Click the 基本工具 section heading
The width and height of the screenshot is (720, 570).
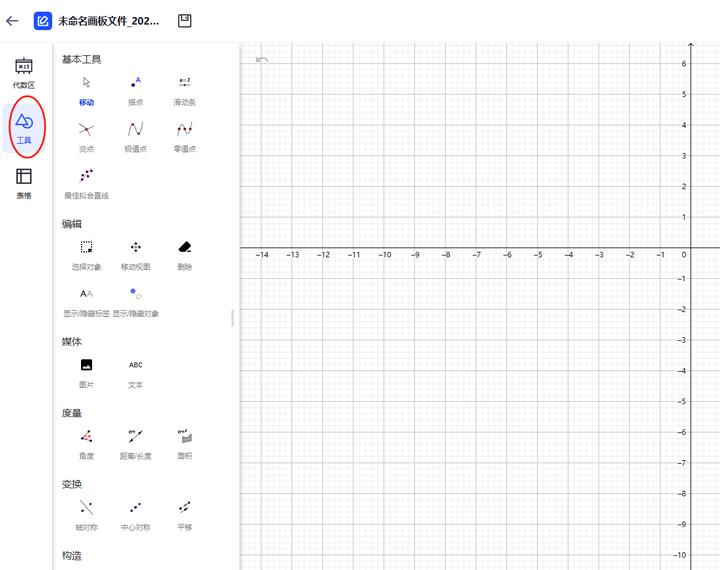(81, 59)
